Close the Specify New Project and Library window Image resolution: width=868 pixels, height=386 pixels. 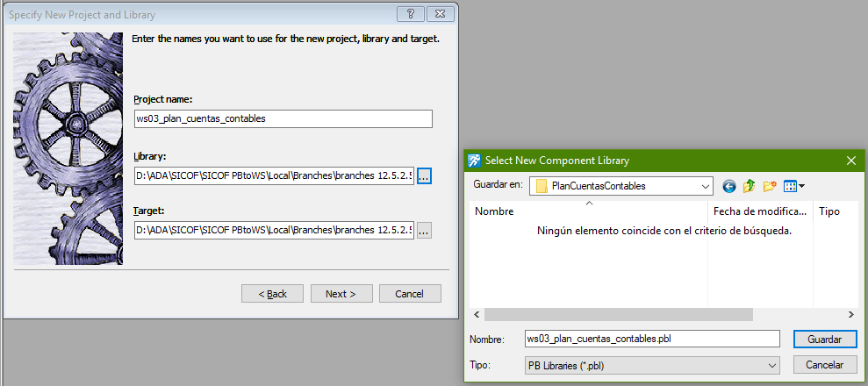point(441,14)
